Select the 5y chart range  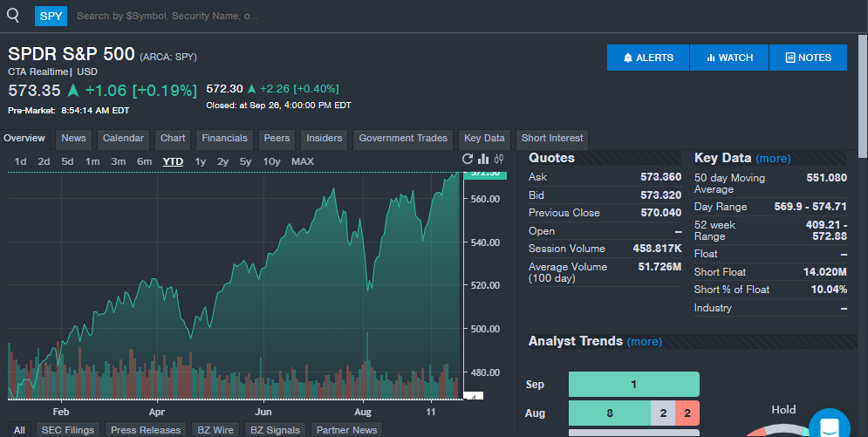[245, 161]
